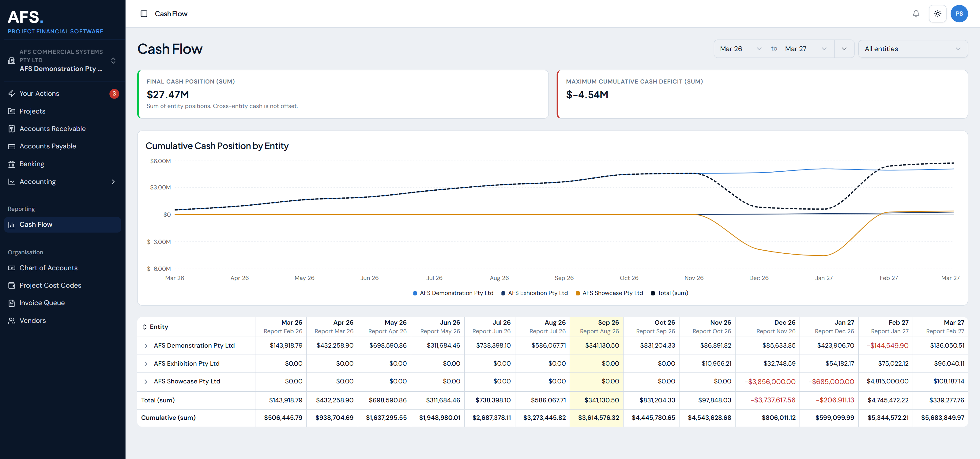Click the Final Cash Position card

pos(343,94)
